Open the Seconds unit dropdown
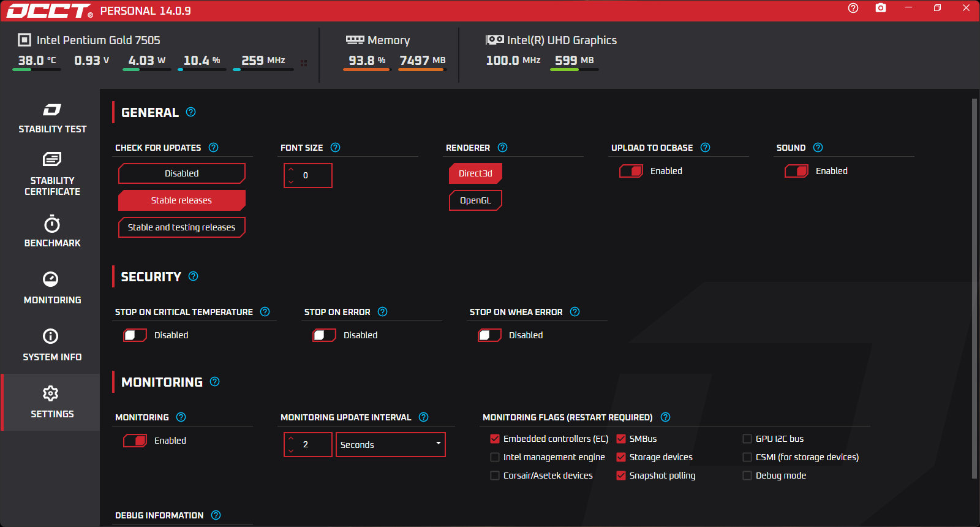 point(391,445)
